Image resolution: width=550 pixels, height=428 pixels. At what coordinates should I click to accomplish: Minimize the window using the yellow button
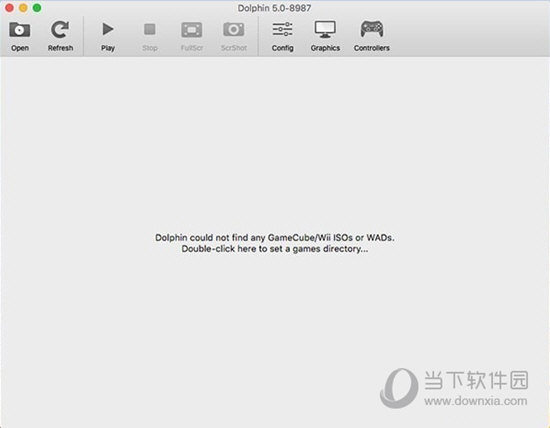click(x=23, y=8)
